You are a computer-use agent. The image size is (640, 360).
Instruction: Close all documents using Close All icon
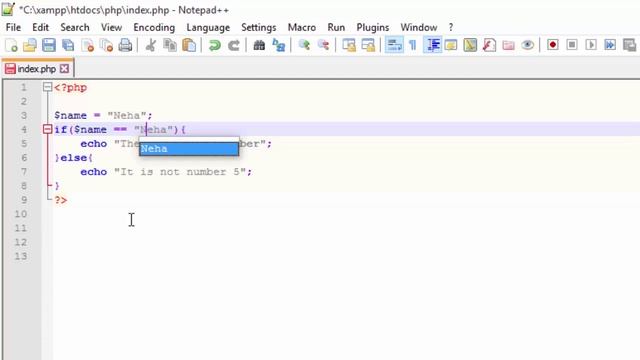(107, 45)
